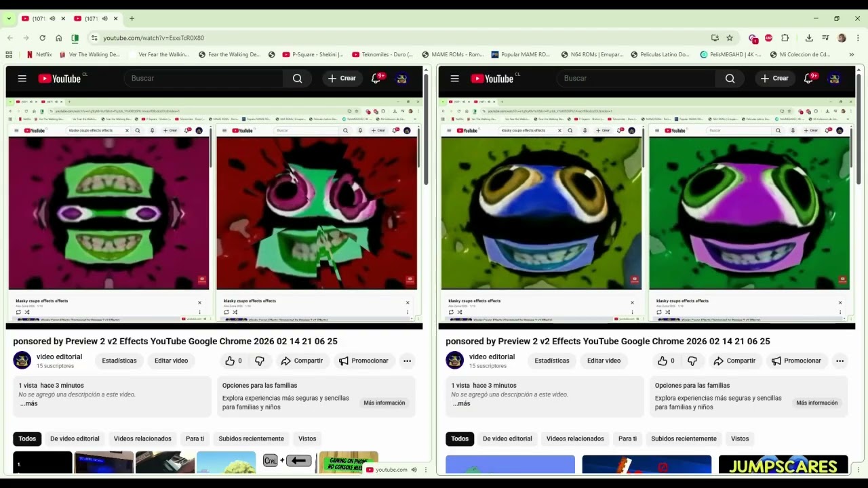Expand the Chrome tab search dropdown
Viewport: 868px width, 488px height.
coord(9,18)
